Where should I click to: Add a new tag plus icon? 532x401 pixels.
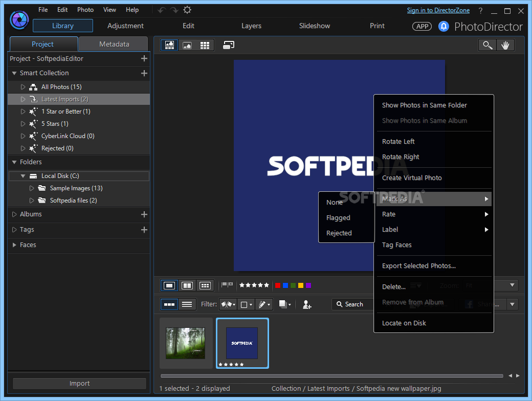pos(144,230)
